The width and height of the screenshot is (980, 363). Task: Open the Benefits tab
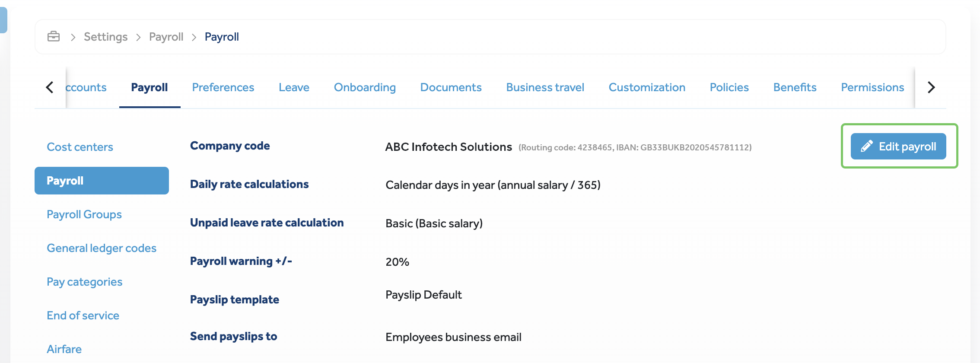pos(795,87)
